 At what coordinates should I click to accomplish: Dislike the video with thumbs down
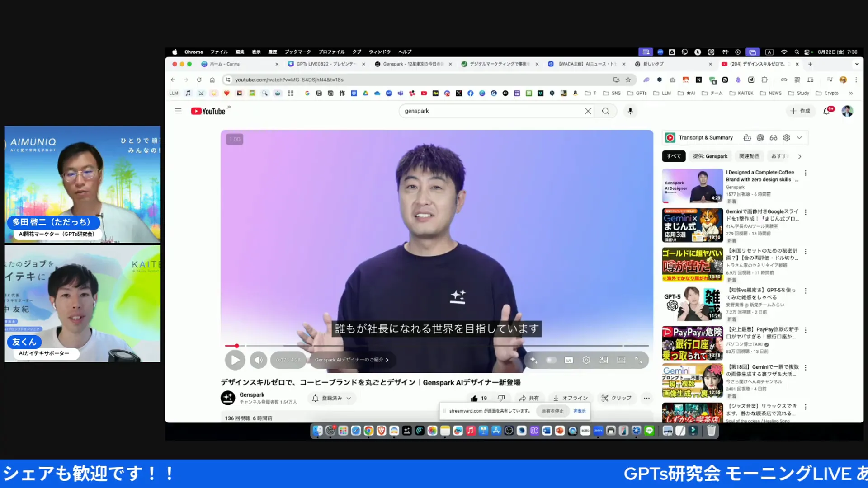501,398
